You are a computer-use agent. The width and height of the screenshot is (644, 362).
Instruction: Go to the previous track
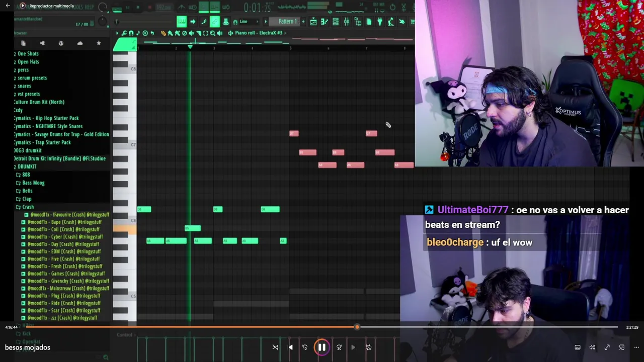click(290, 347)
